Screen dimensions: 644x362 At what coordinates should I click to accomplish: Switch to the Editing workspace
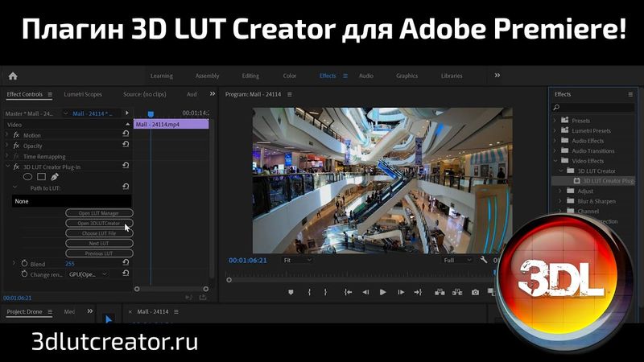tap(250, 76)
